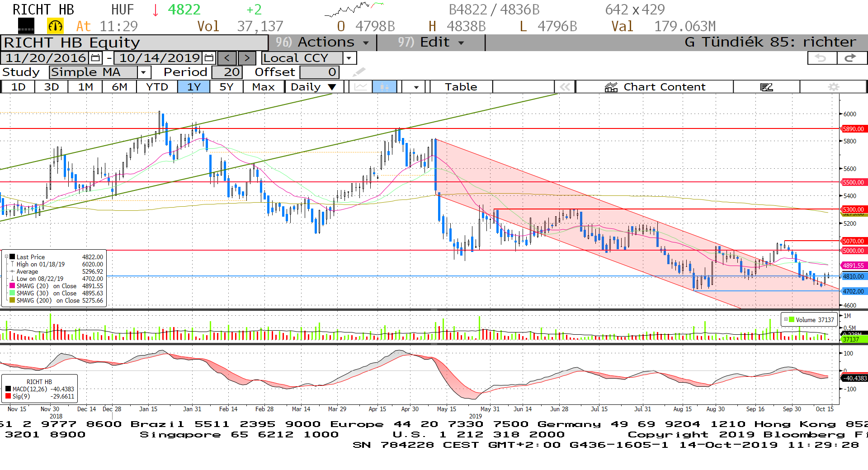Open the Local CCY currency dropdown
This screenshot has height=470, width=868.
349,58
